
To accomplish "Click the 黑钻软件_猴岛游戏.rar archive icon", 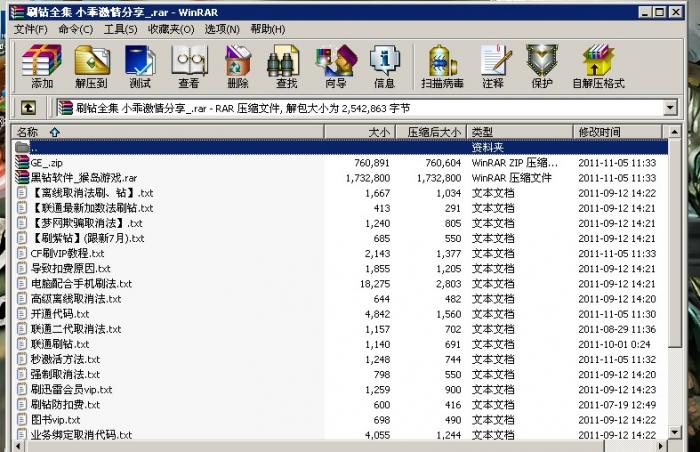I will click(22, 178).
